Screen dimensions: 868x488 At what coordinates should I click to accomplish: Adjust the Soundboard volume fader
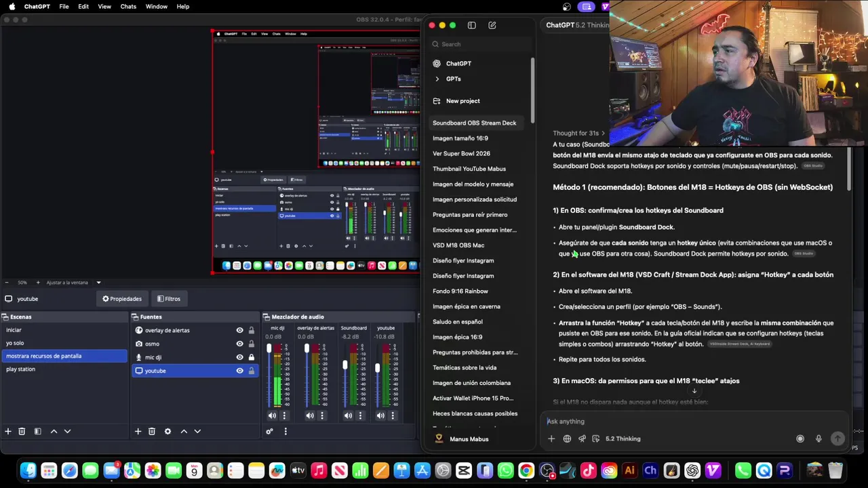click(x=345, y=365)
